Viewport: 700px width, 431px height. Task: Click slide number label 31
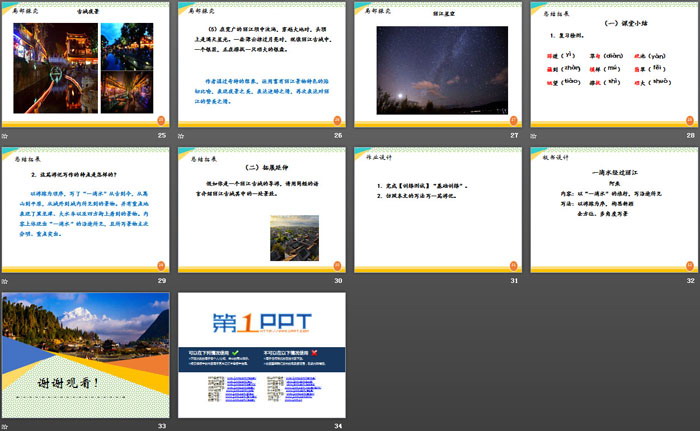click(514, 281)
